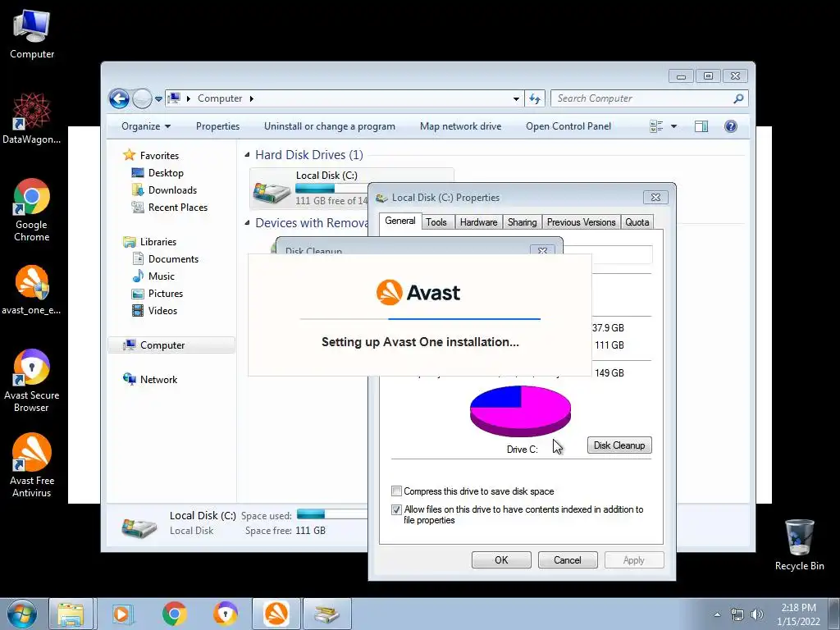
Task: Uncheck Allow files to have contents indexed
Action: pyautogui.click(x=396, y=509)
